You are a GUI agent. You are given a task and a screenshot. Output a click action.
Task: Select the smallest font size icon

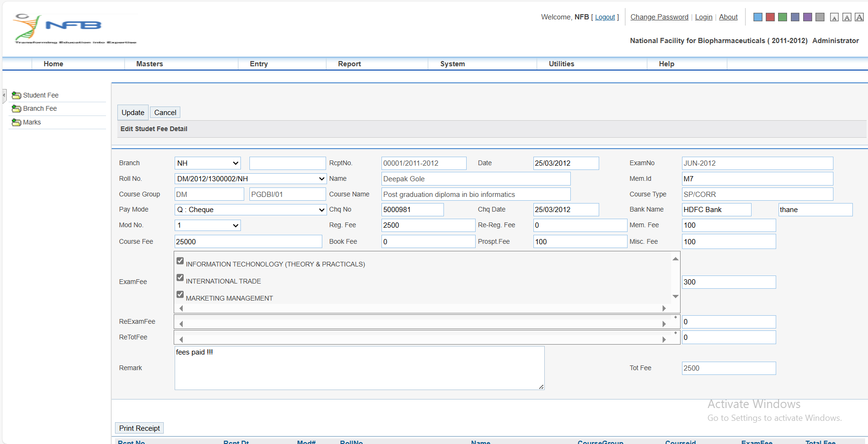tap(834, 18)
